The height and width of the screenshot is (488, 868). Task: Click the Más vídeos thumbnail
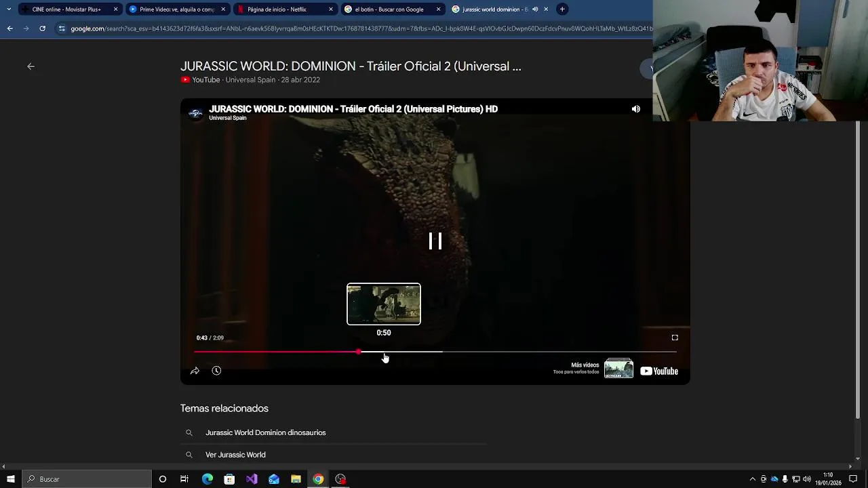[618, 369]
